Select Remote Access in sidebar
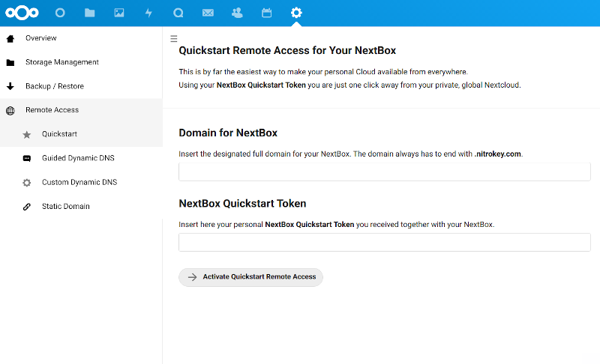The width and height of the screenshot is (600, 364). pyautogui.click(x=81, y=110)
